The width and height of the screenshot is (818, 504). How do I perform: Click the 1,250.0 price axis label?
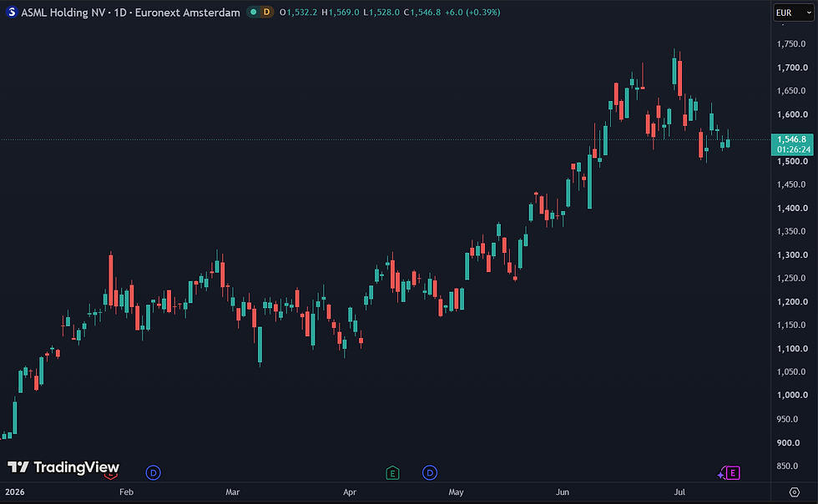click(x=791, y=278)
